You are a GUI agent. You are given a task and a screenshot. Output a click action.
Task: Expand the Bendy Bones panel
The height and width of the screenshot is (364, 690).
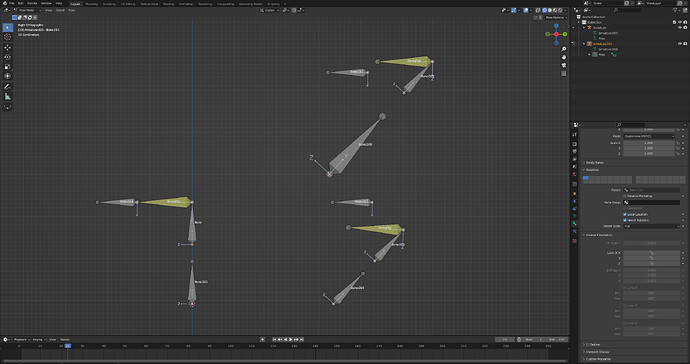coord(595,163)
